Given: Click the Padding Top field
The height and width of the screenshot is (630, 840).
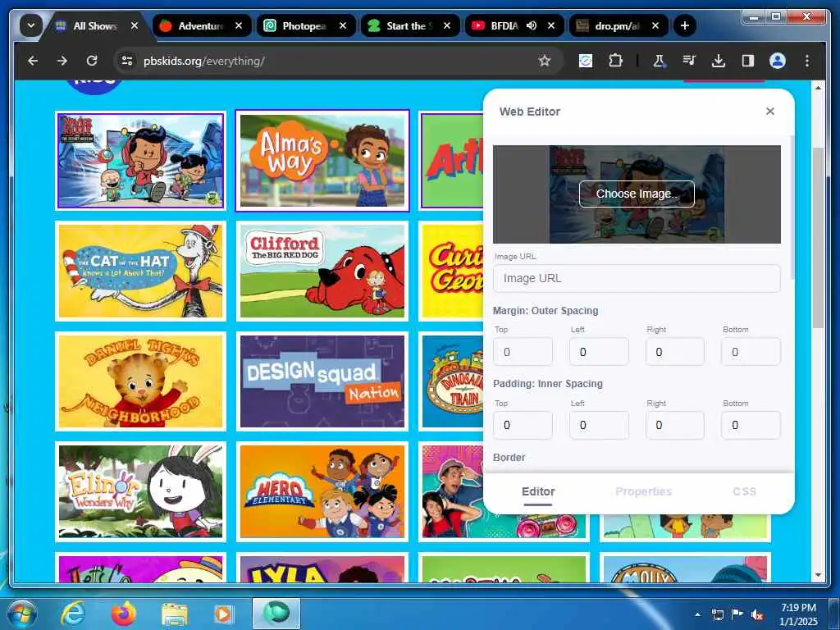Looking at the screenshot, I should pos(523,426).
